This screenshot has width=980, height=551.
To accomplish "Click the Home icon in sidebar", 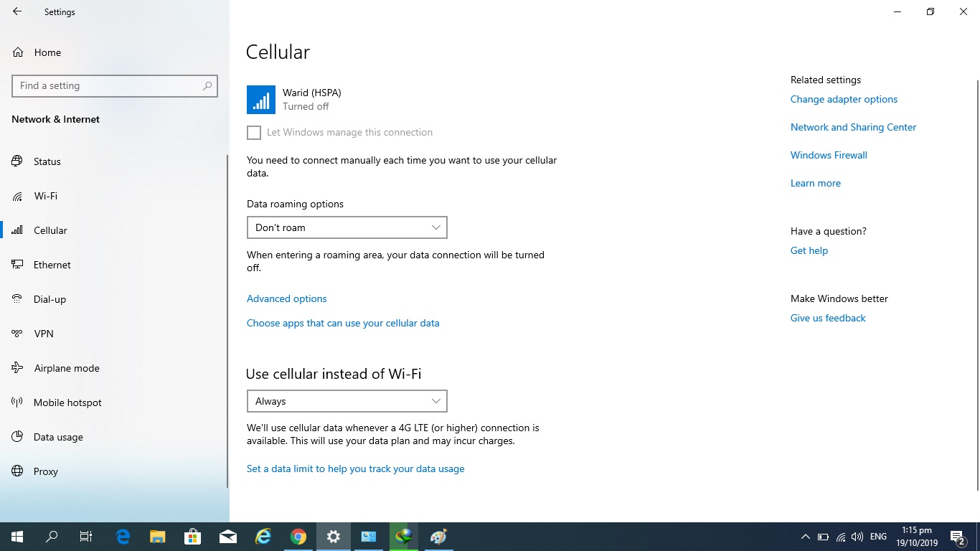I will tap(19, 52).
